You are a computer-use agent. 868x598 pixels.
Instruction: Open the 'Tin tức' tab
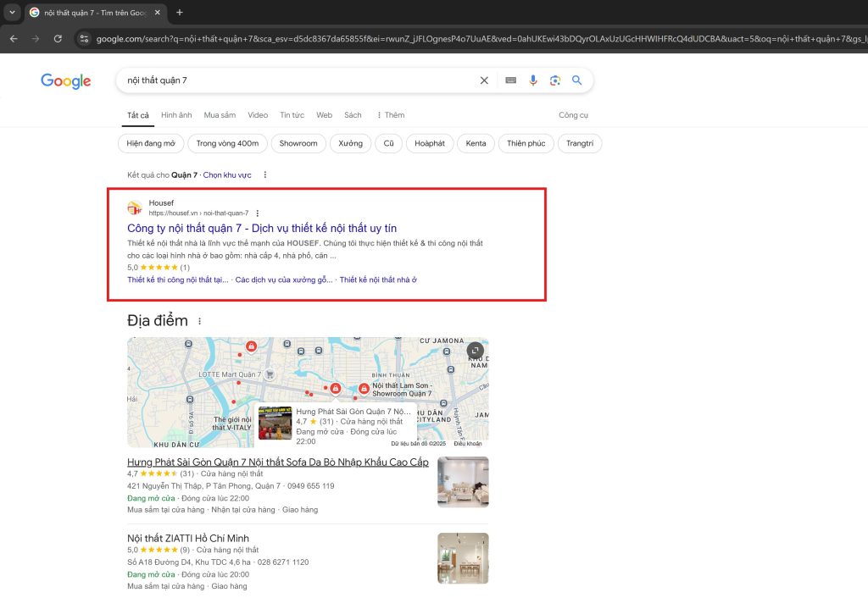292,115
